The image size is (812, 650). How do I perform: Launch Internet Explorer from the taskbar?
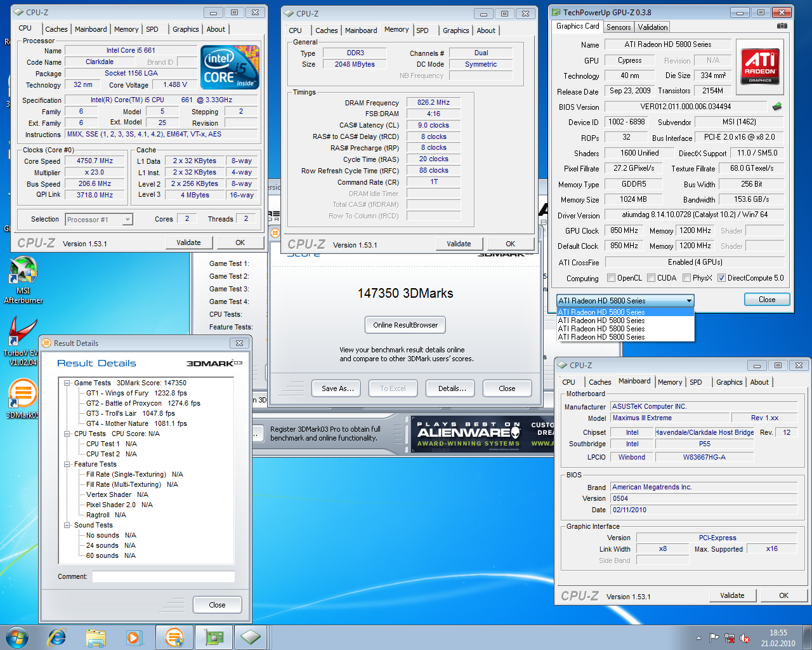tap(56, 637)
